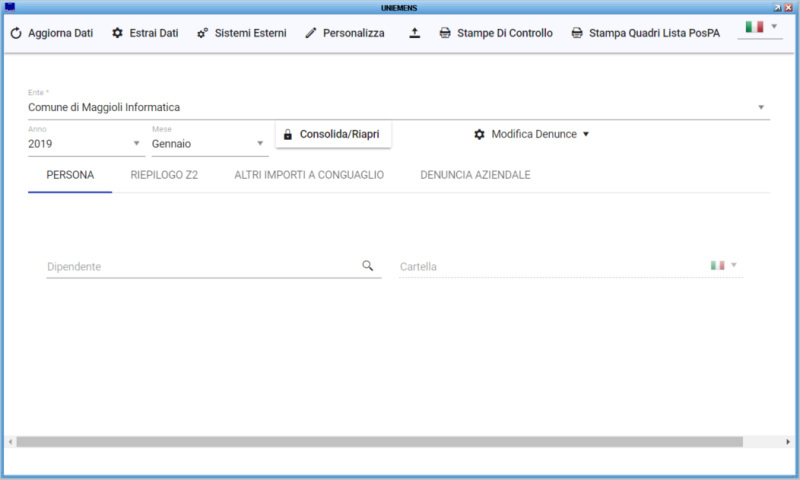
Task: Open the Cartella dropdown arrow
Action: (734, 265)
